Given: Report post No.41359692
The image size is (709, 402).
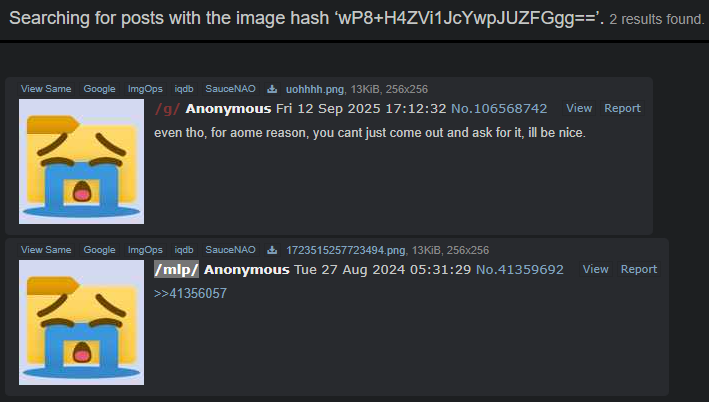Looking at the screenshot, I should coord(639,270).
